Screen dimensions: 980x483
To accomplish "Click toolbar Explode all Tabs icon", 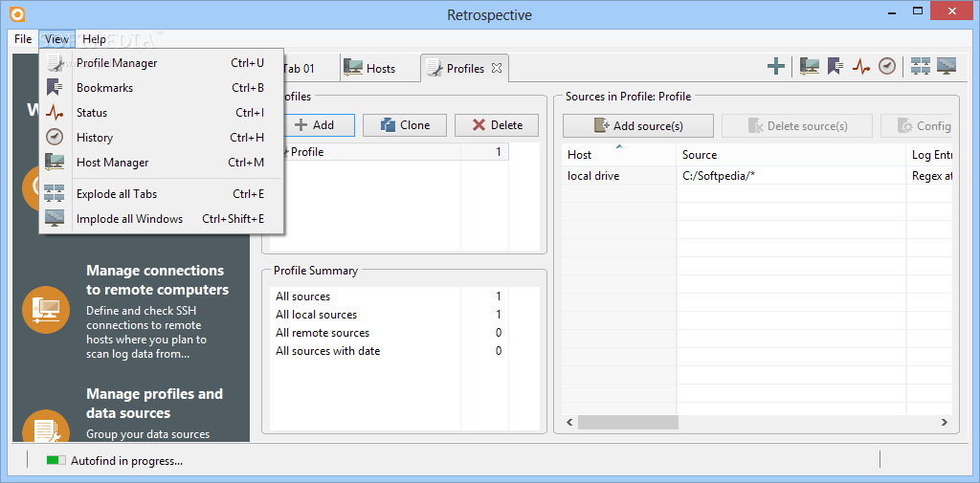I will pos(921,66).
